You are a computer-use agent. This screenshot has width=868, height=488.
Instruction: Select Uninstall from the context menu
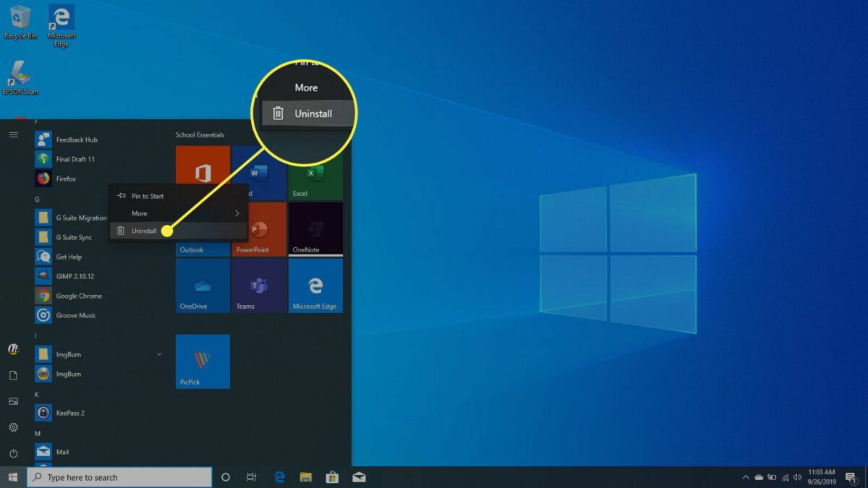pos(145,230)
